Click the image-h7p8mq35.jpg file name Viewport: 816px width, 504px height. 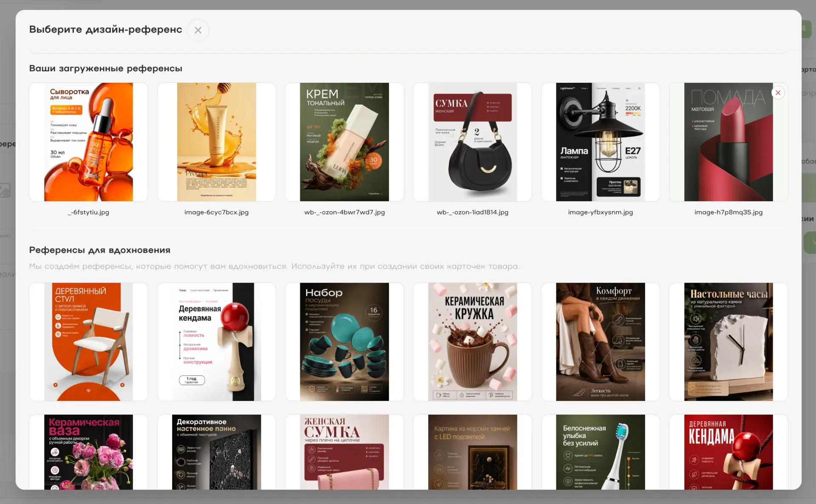pos(728,212)
